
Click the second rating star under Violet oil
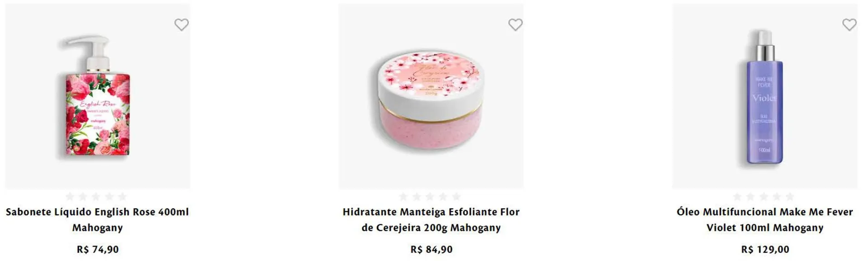tap(750, 196)
